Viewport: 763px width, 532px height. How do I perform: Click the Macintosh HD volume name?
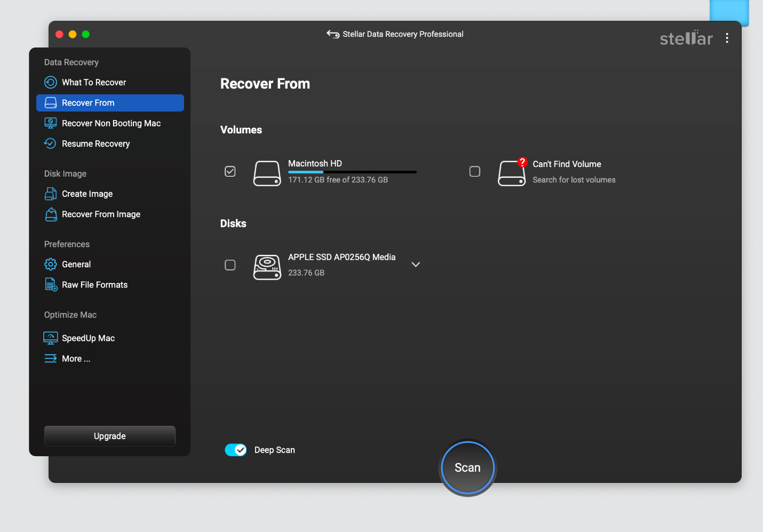tap(315, 163)
